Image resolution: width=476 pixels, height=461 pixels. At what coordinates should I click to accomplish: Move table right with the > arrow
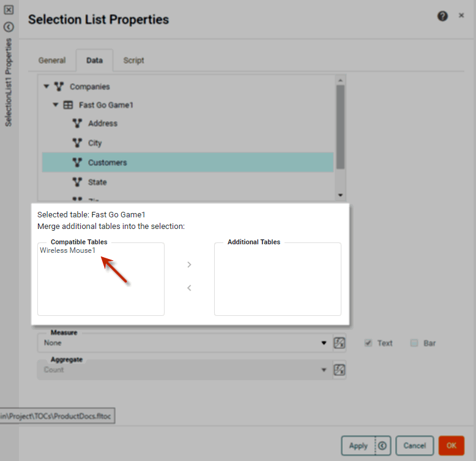[189, 264]
